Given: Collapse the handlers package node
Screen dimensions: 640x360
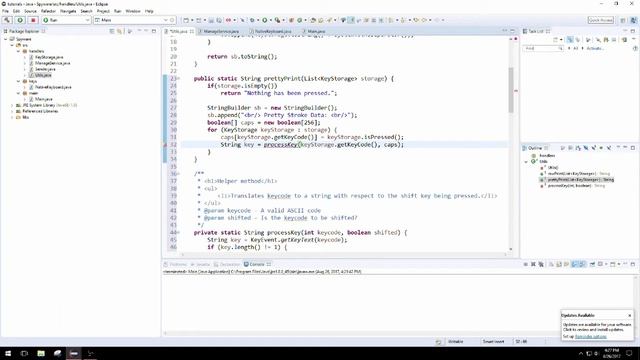Looking at the screenshot, I should pyautogui.click(x=18, y=51).
